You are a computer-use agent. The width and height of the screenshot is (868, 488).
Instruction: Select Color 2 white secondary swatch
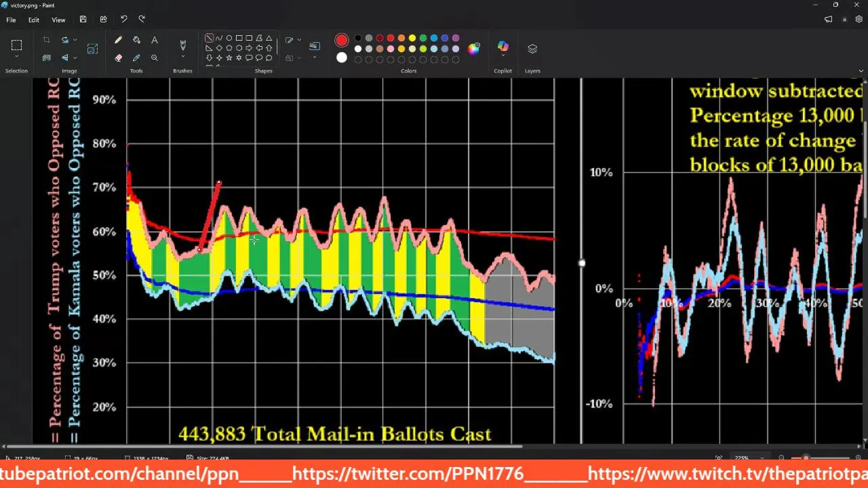coord(342,58)
